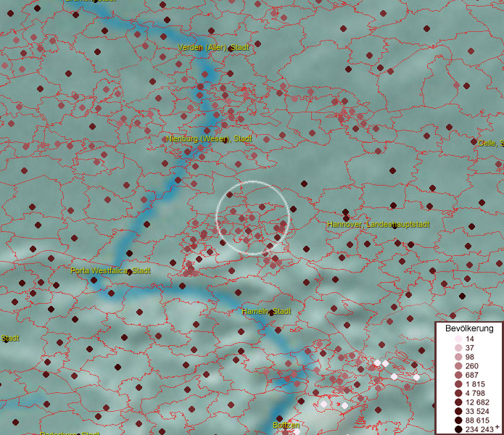The image size is (504, 435).
Task: Select the Verden (Aller), Stadt label
Action: 213,48
